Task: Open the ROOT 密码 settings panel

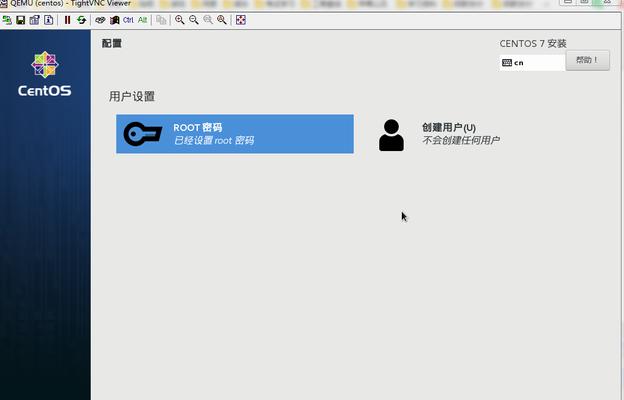Action: (x=235, y=134)
